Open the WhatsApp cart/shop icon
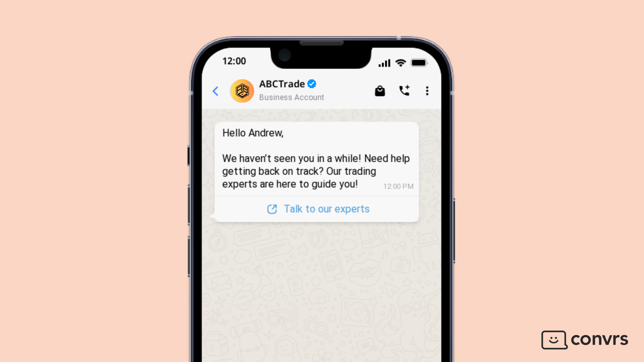The height and width of the screenshot is (362, 644). click(380, 90)
